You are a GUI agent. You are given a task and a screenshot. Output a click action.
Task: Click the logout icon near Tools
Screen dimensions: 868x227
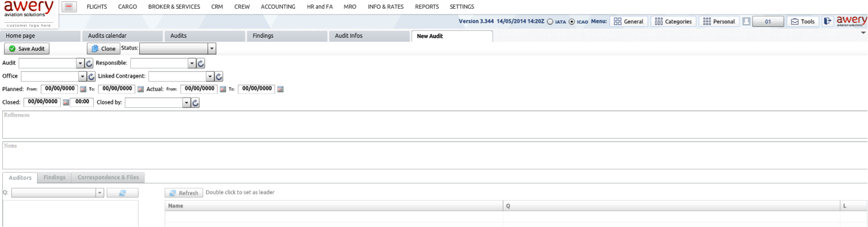[827, 21]
